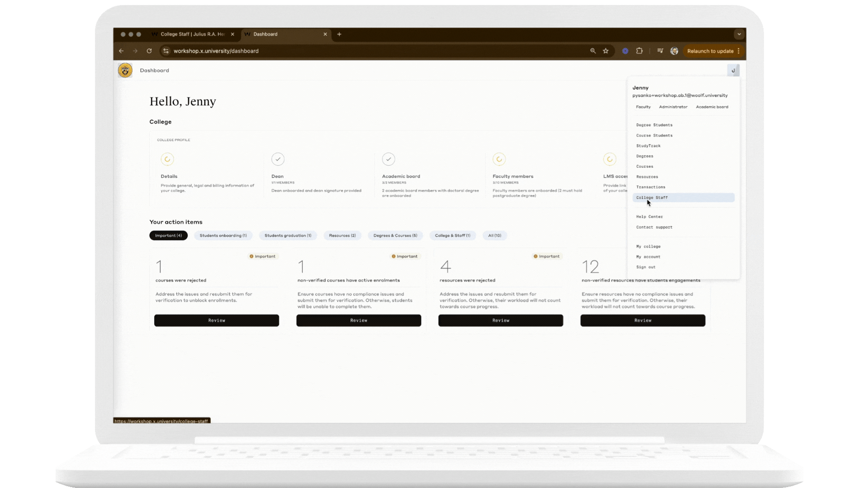Bookmark this page using the star icon
Image resolution: width=868 pixels, height=488 pixels.
click(606, 51)
